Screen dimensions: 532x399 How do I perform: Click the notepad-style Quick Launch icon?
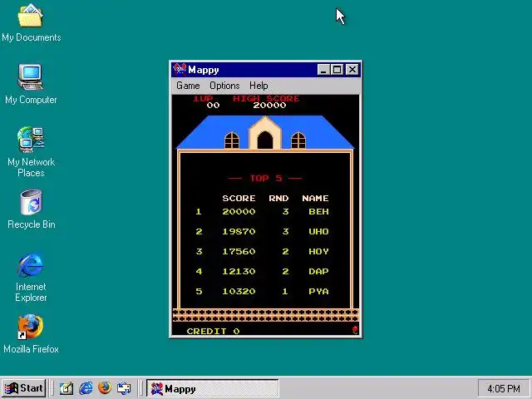pyautogui.click(x=66, y=388)
